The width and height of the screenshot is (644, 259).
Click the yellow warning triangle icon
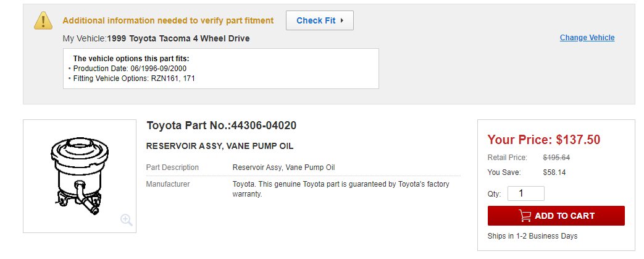[x=43, y=20]
